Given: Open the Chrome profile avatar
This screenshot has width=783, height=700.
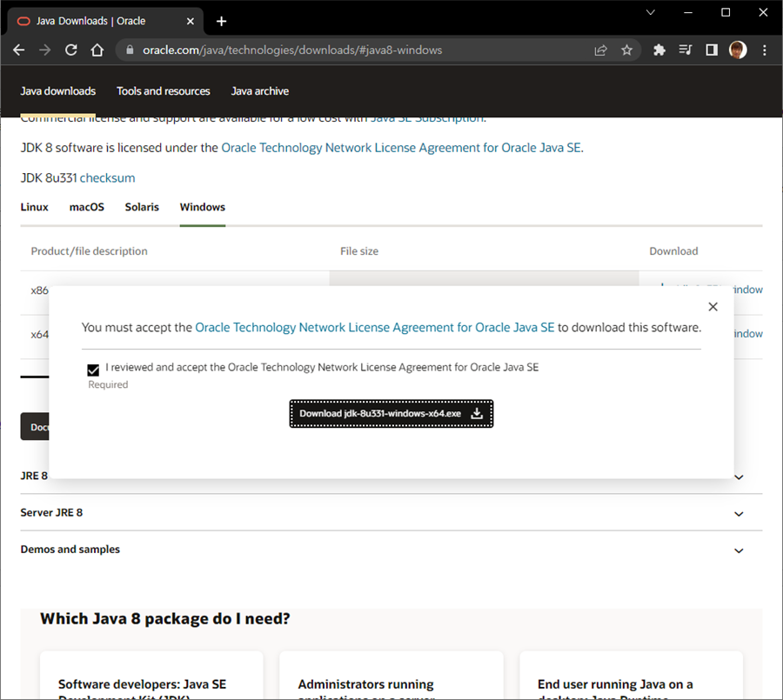Looking at the screenshot, I should coord(738,50).
